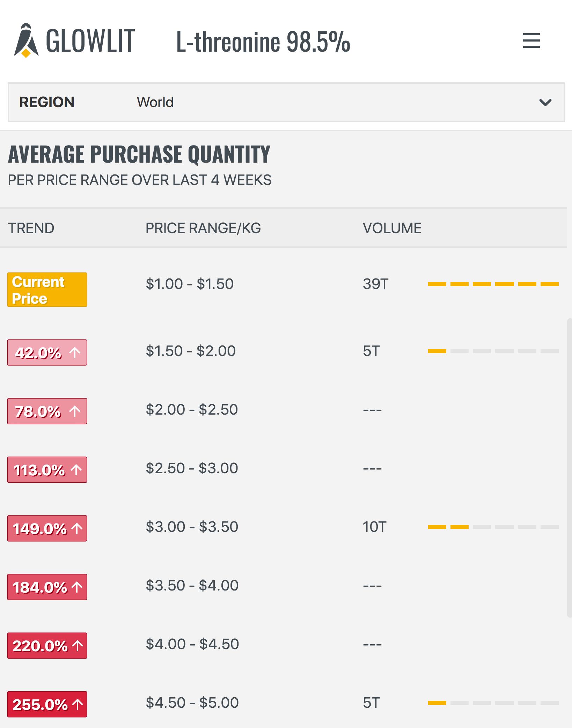Expand the Region dropdown chevron
Screen dimensions: 572x728
pos(545,102)
